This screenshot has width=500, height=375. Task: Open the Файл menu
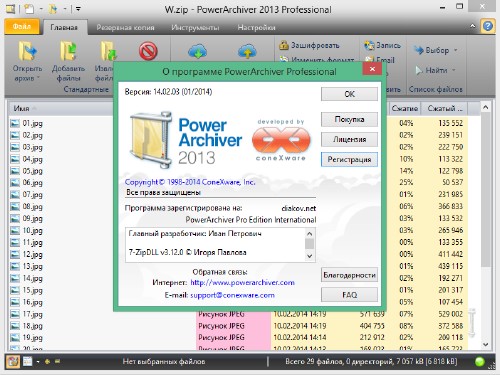pos(22,26)
